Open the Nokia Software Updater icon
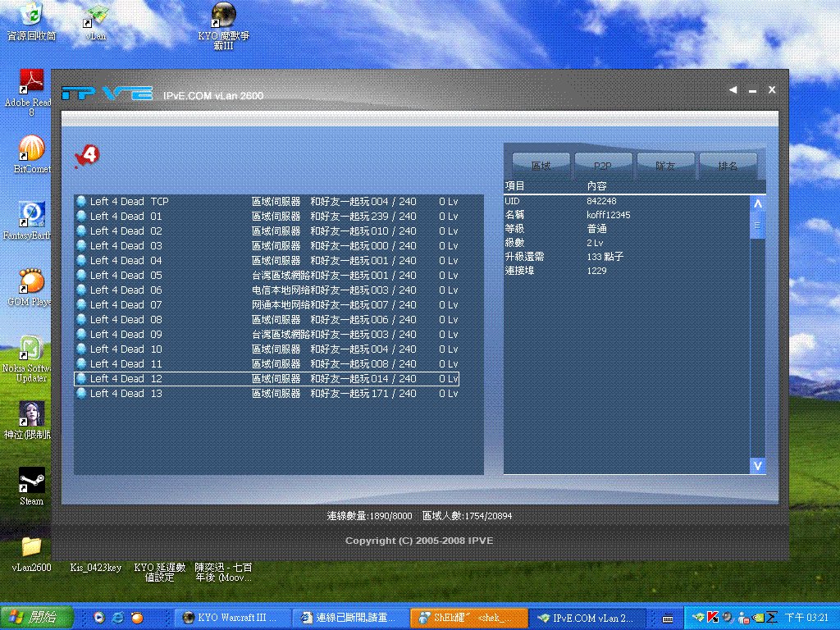 pos(32,348)
